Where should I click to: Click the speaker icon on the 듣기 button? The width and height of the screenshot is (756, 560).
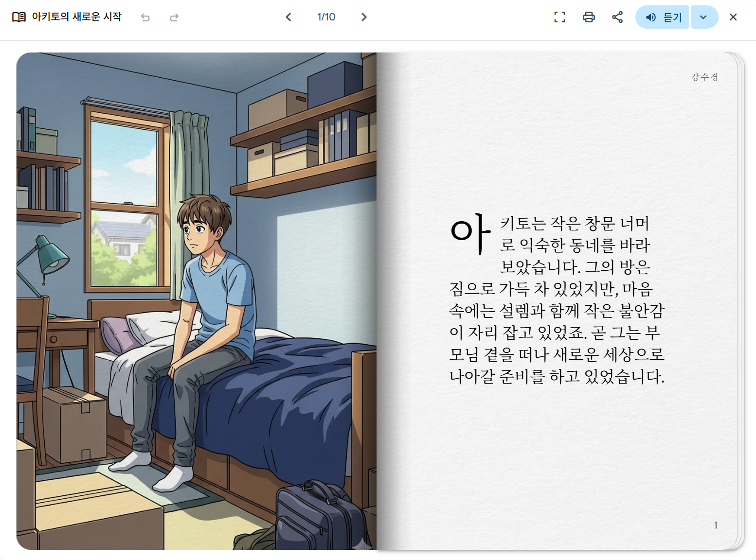coord(650,17)
